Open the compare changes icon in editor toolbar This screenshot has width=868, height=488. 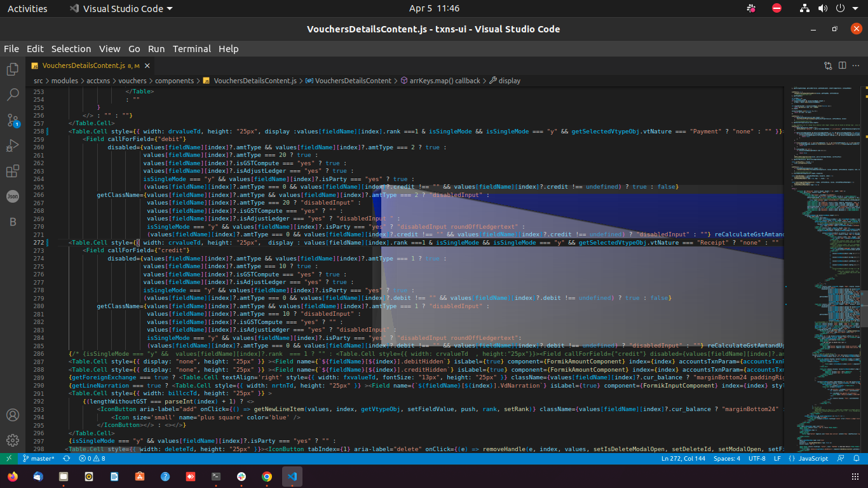(828, 65)
